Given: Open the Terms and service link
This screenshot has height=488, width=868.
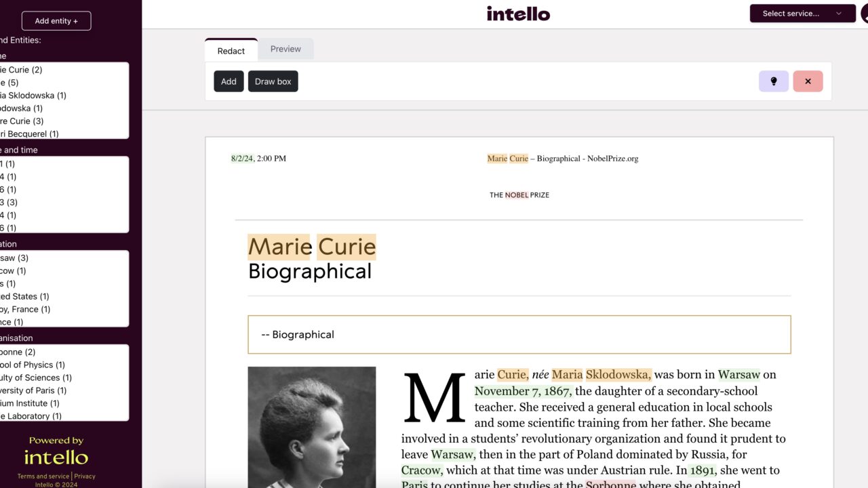Looking at the screenshot, I should coord(43,476).
